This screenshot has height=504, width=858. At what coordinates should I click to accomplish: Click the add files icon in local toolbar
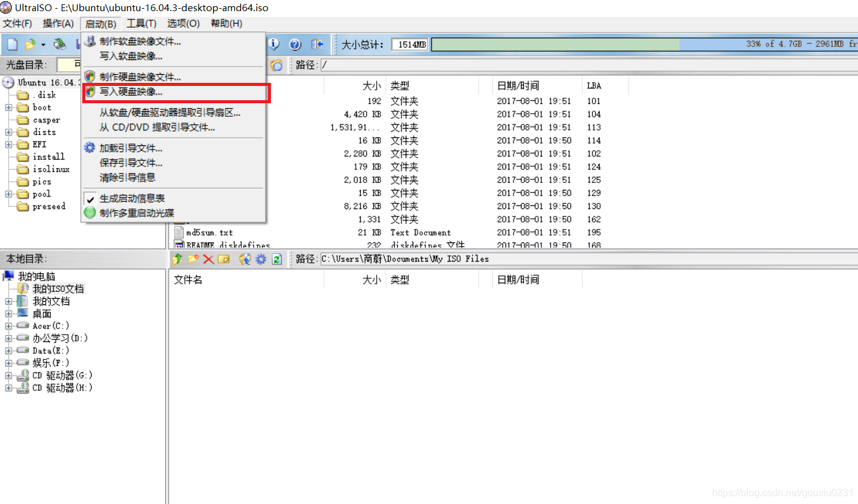245,259
